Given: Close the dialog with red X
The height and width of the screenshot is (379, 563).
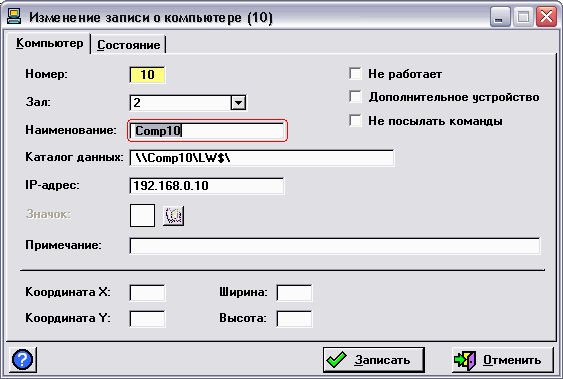Looking at the screenshot, I should pos(546,17).
